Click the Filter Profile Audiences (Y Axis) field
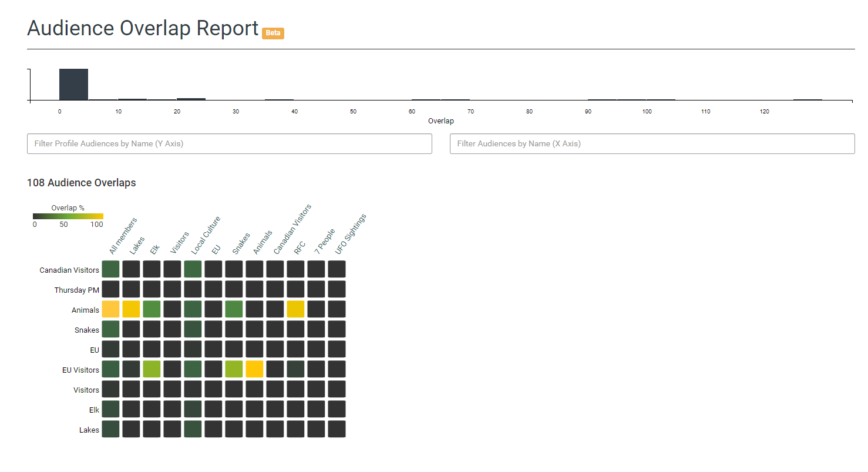 click(229, 144)
